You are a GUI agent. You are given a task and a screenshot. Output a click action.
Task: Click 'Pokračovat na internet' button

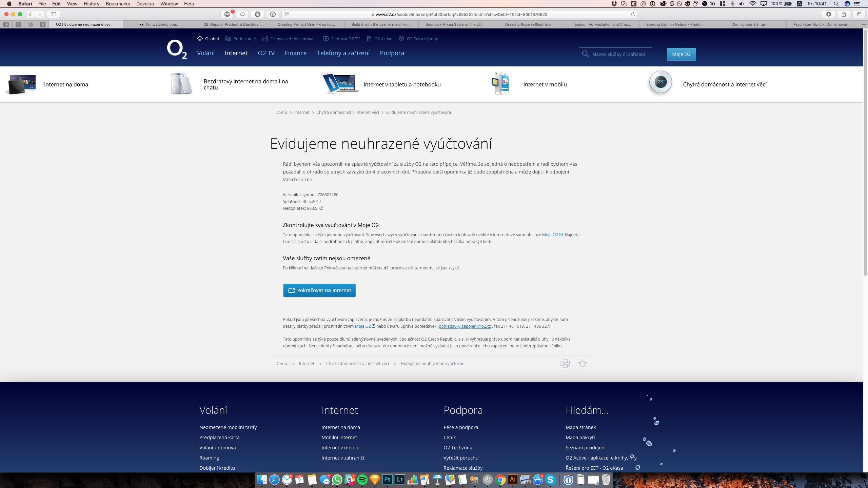(319, 290)
